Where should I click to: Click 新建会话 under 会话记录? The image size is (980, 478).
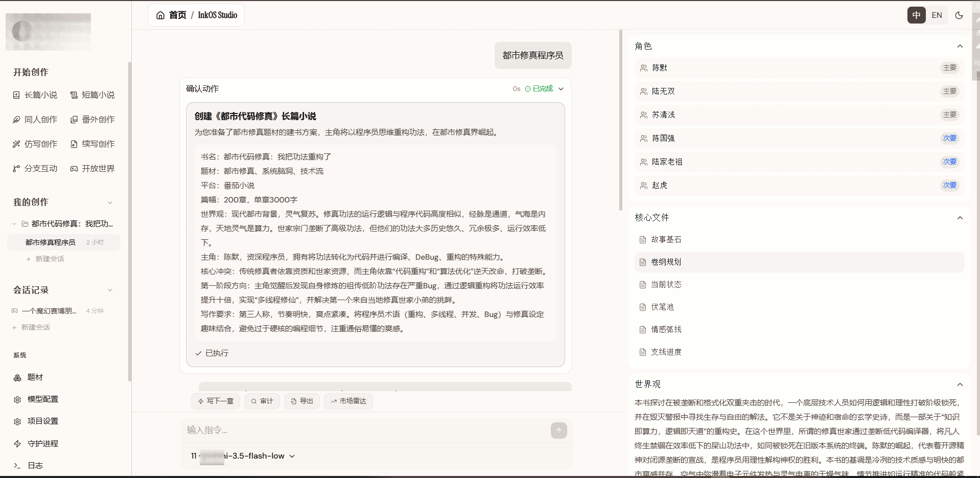[31, 328]
